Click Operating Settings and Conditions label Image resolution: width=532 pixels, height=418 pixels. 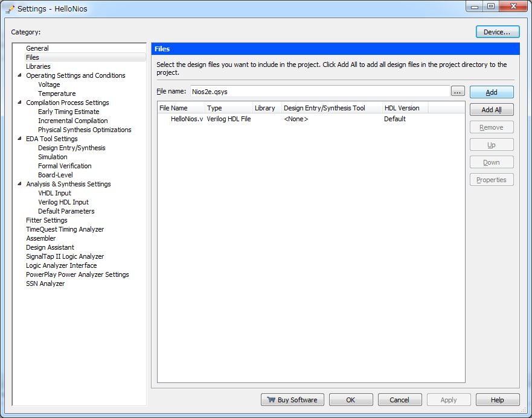[x=75, y=75]
